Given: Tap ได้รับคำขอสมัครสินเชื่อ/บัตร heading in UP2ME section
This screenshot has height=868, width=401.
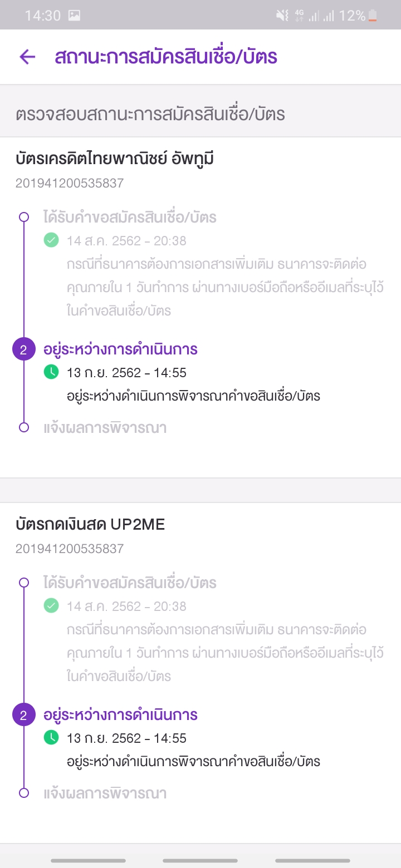Looking at the screenshot, I should (130, 583).
